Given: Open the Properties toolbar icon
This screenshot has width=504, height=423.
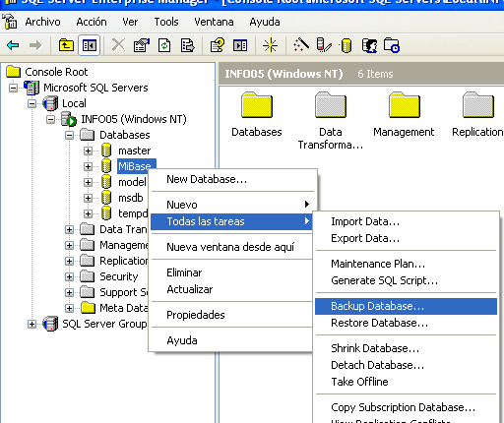Looking at the screenshot, I should point(142,45).
